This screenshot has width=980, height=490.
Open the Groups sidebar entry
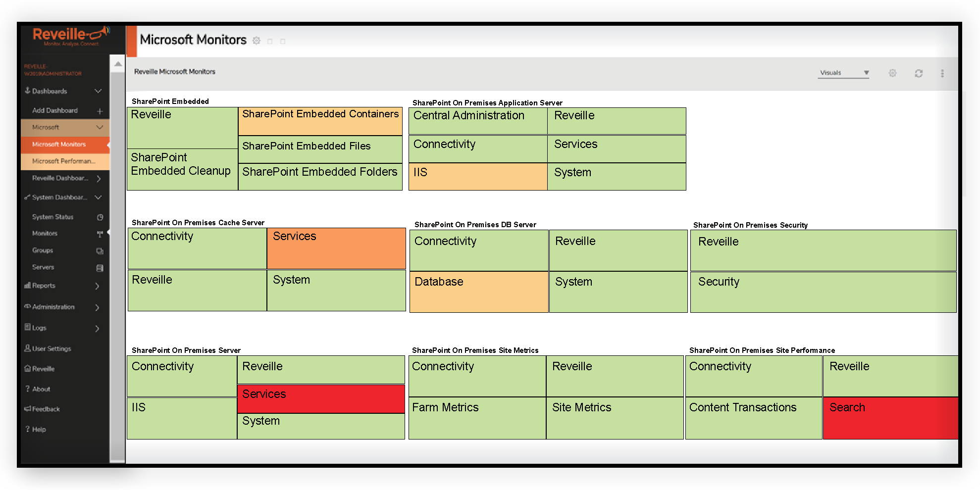click(x=43, y=250)
